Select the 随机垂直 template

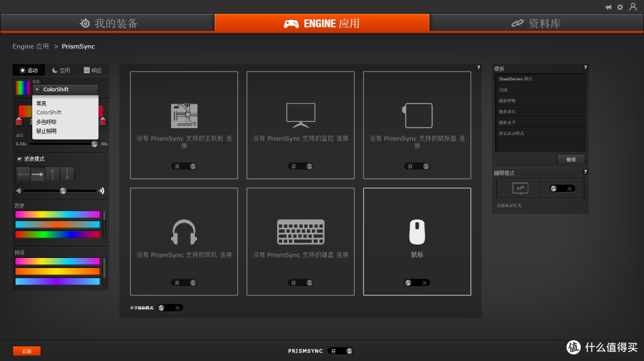tap(540, 111)
